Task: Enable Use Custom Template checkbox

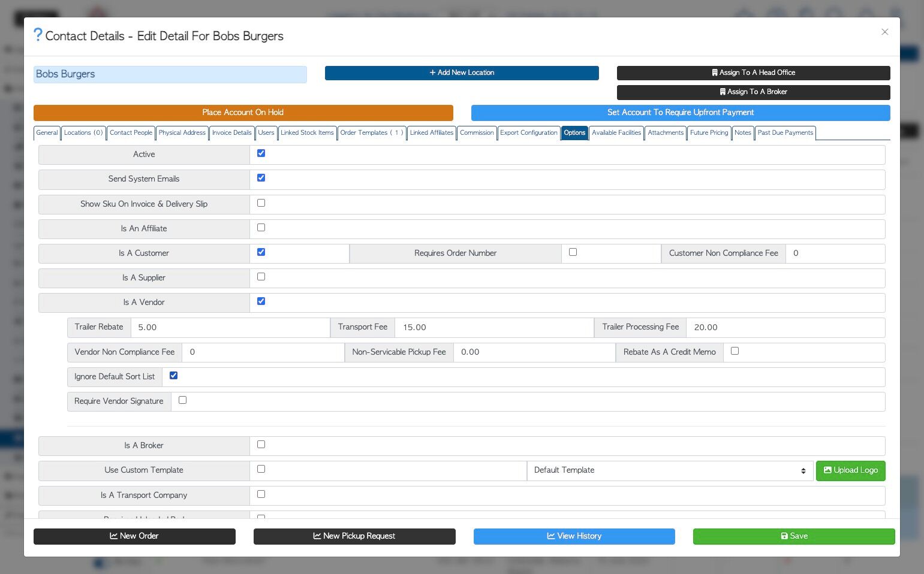Action: tap(261, 469)
